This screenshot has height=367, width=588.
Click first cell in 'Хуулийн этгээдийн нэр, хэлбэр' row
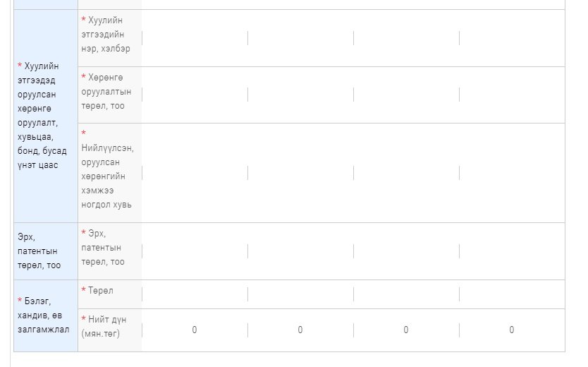coord(195,38)
